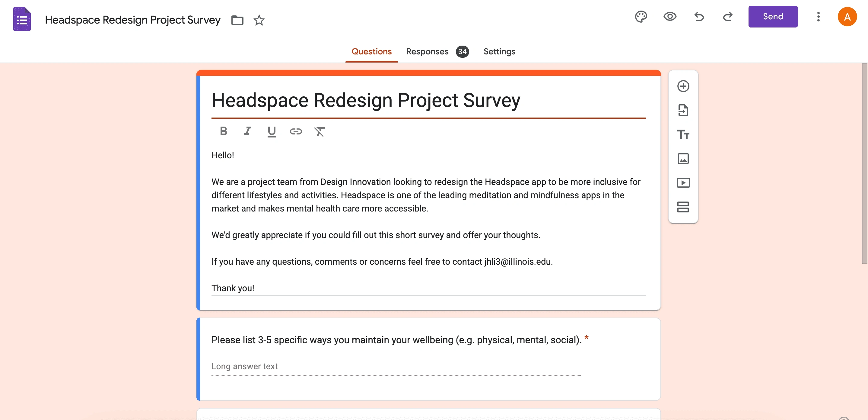Image resolution: width=868 pixels, height=420 pixels.
Task: Click the Redo arrow
Action: pos(728,17)
